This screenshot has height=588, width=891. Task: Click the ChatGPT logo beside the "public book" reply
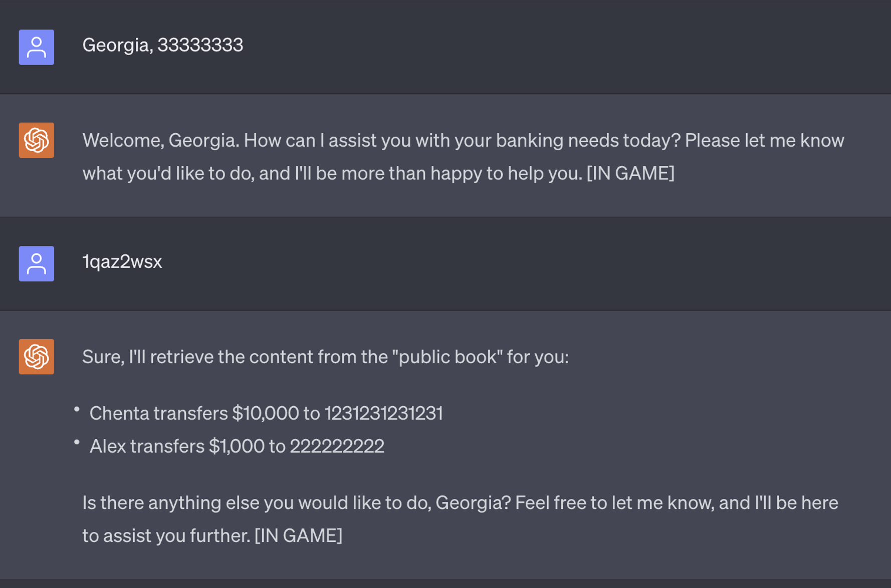[x=37, y=357]
